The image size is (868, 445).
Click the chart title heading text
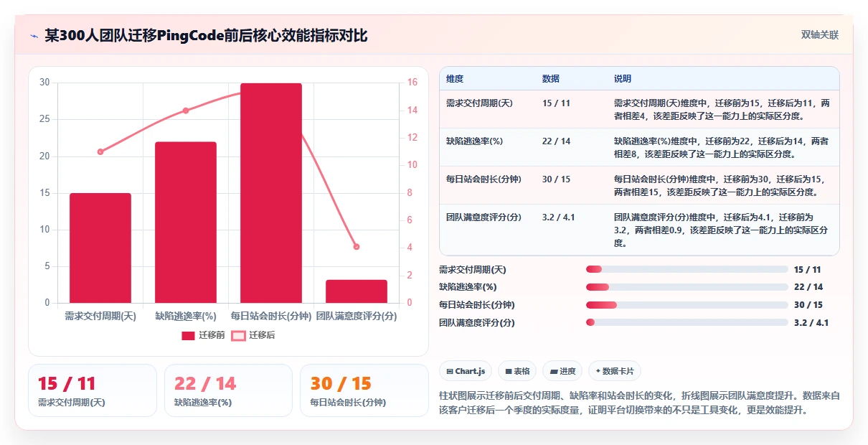[206, 35]
